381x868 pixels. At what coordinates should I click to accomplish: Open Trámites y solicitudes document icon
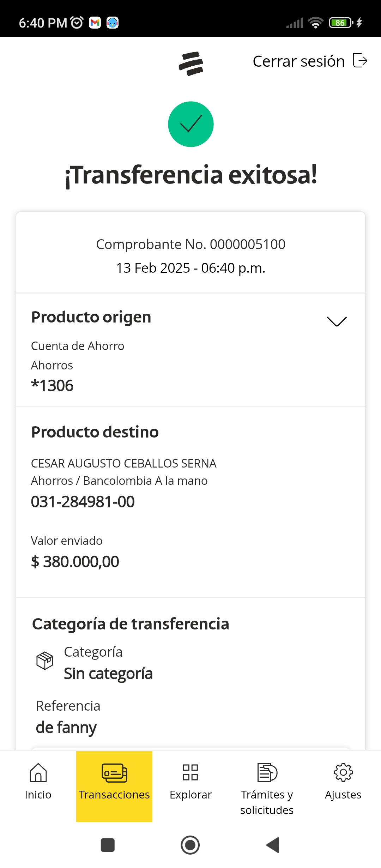pyautogui.click(x=267, y=772)
